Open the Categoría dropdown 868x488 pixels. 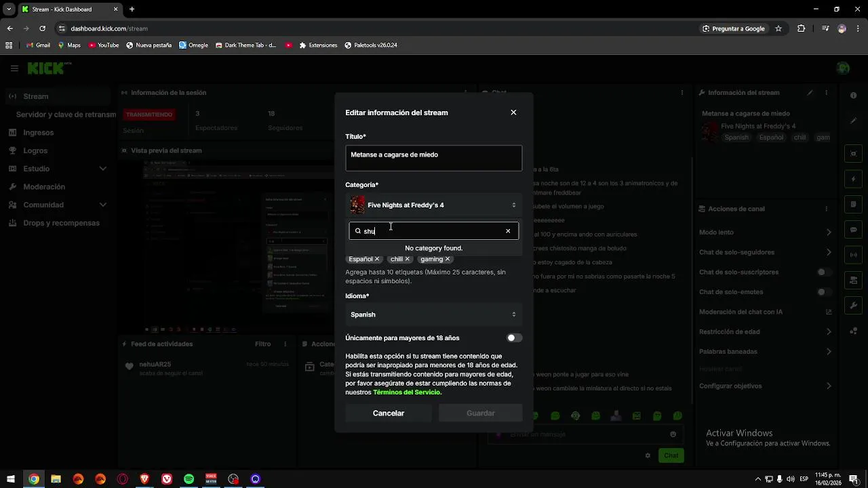(x=434, y=205)
